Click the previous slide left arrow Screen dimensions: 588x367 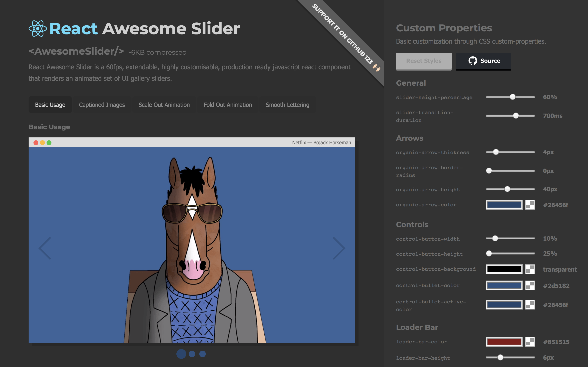(x=45, y=248)
